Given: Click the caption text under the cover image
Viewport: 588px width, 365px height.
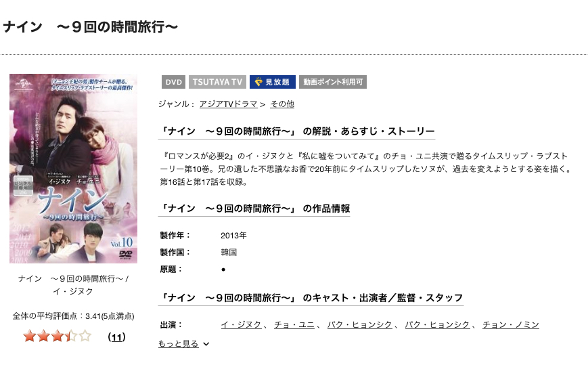Looking at the screenshot, I should tap(73, 284).
